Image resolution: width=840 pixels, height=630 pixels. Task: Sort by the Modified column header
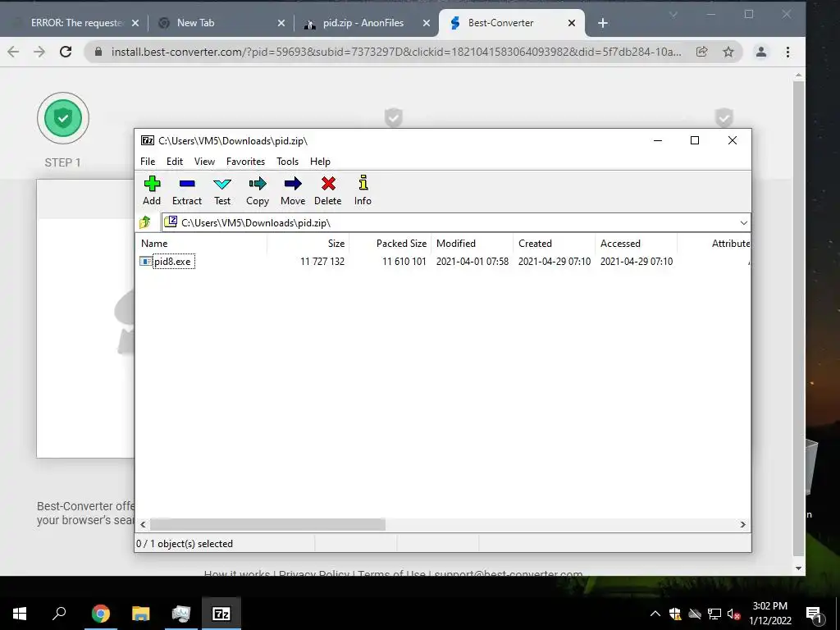(x=472, y=243)
